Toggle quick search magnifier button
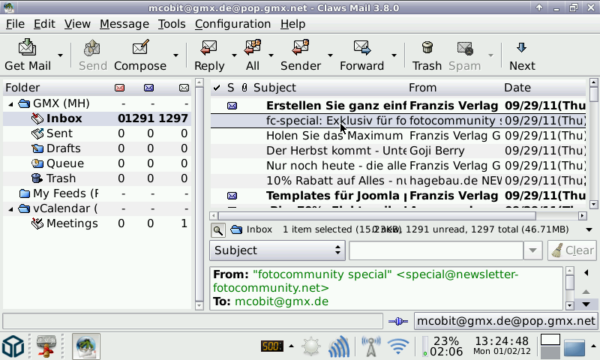 click(x=218, y=230)
